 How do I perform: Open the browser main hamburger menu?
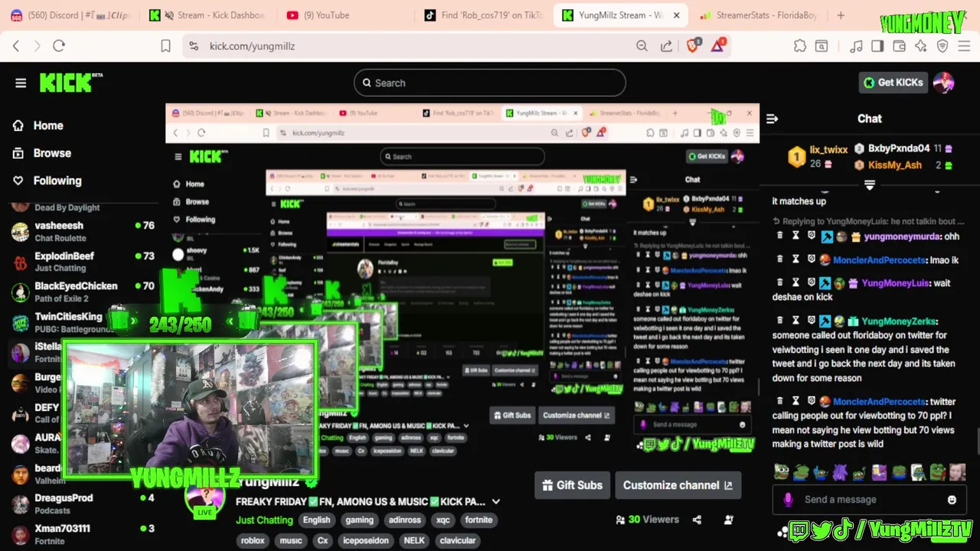(x=965, y=46)
